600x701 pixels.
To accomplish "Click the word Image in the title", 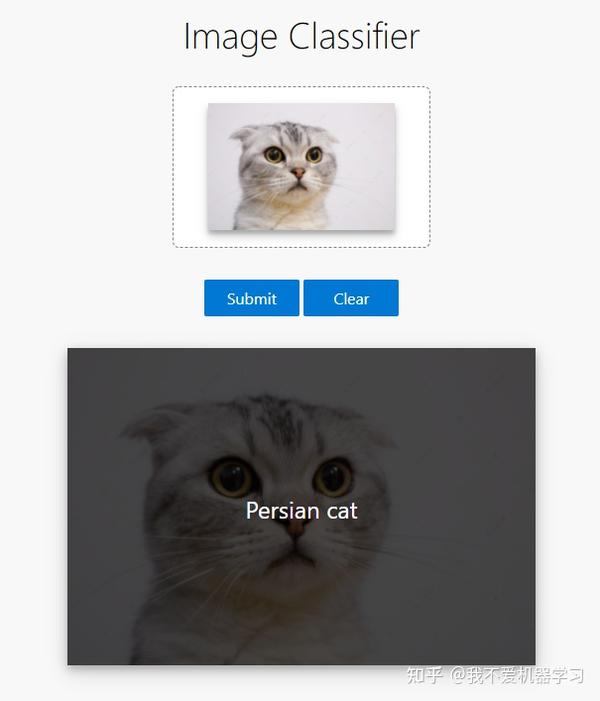I will (231, 38).
